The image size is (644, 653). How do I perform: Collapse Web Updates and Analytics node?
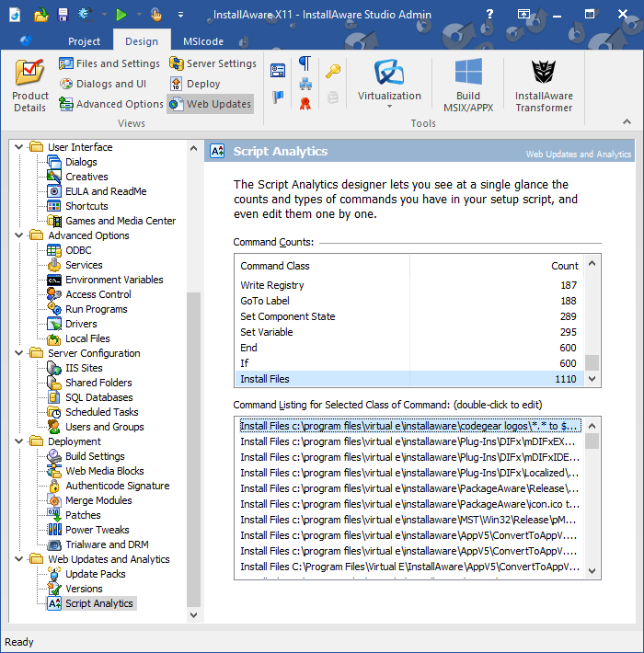click(x=18, y=559)
